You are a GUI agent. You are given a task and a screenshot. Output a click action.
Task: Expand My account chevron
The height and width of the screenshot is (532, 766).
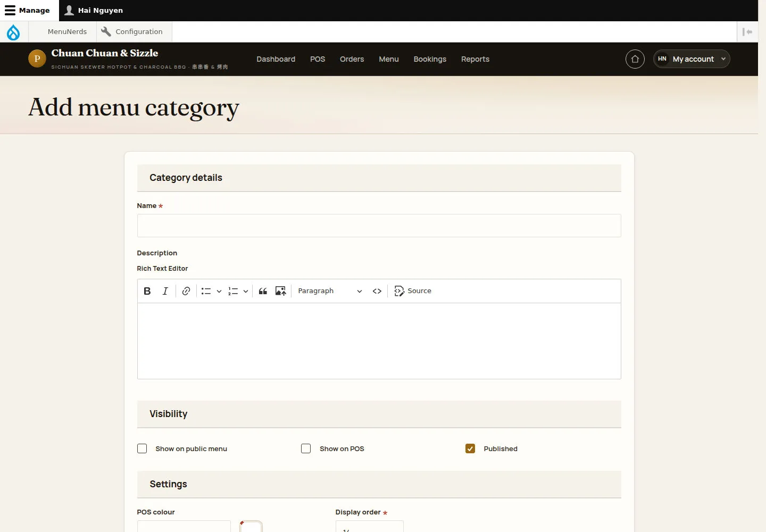[723, 59]
